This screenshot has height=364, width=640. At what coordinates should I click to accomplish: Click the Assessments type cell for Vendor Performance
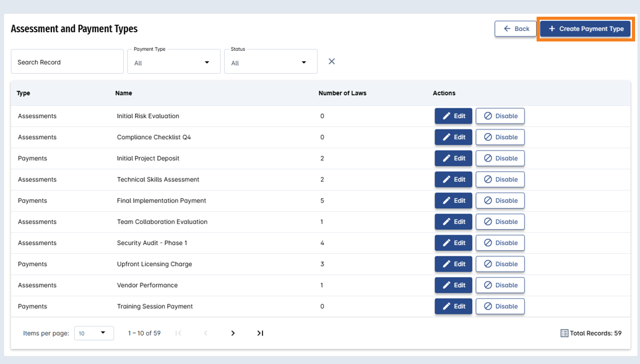click(37, 285)
